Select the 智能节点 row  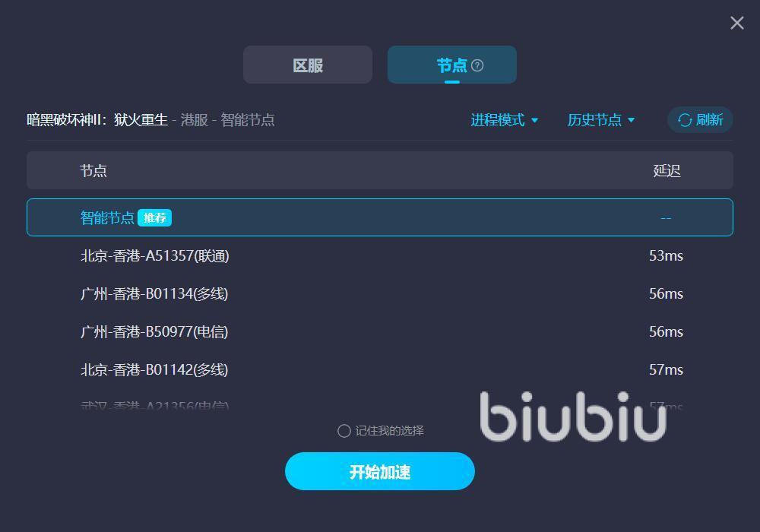379,217
